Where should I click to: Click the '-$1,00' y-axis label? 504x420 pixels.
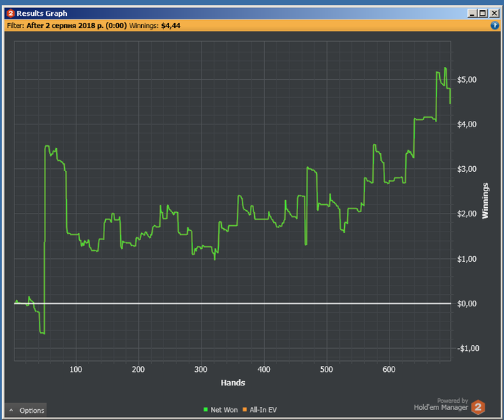pos(468,348)
